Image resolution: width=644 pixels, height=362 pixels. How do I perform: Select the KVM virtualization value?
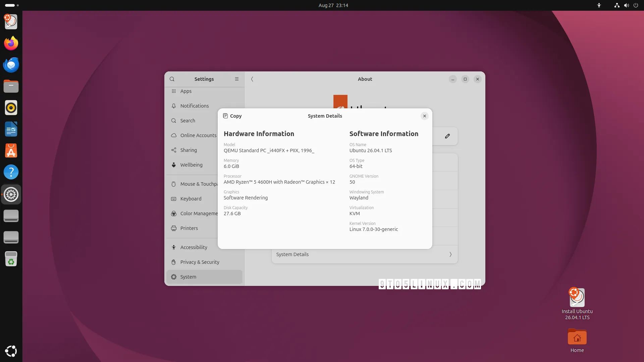(355, 214)
